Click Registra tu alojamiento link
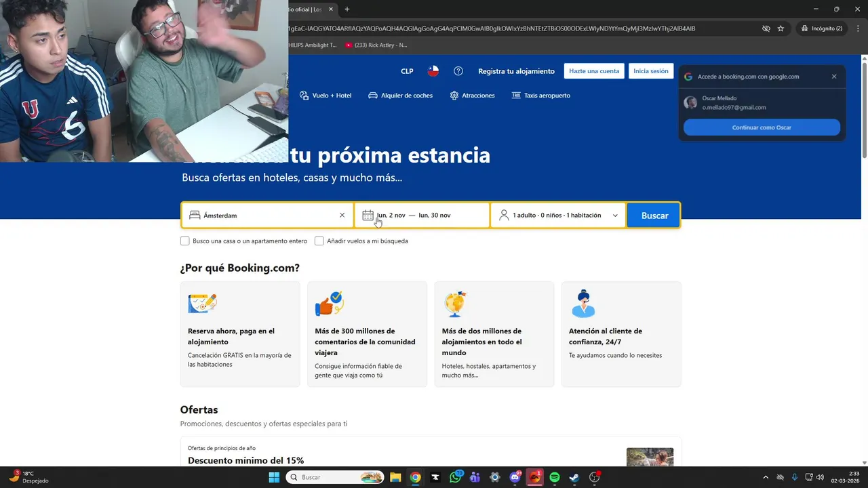Image resolution: width=868 pixels, height=488 pixels. click(516, 71)
